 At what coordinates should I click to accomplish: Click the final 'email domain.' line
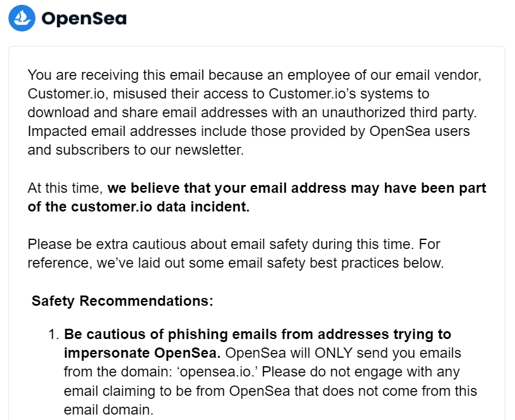tap(109, 410)
